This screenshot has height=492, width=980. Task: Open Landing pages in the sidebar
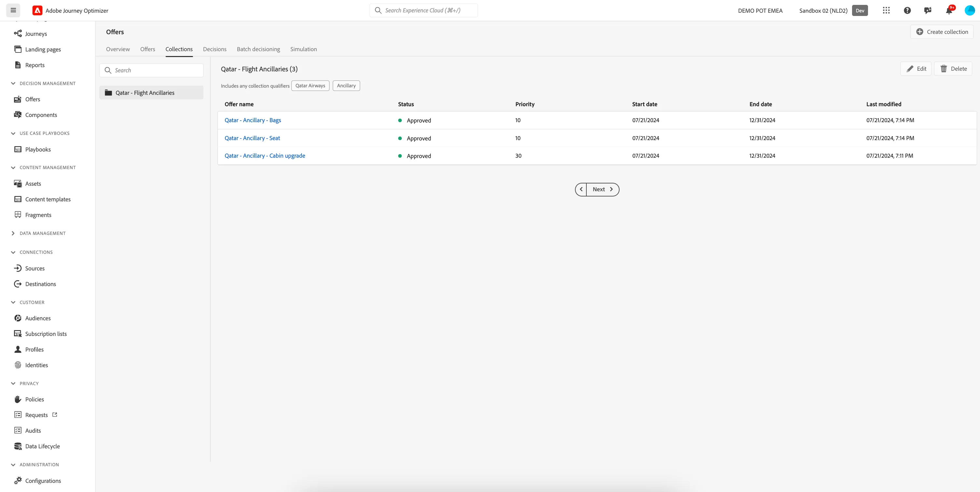point(37,49)
